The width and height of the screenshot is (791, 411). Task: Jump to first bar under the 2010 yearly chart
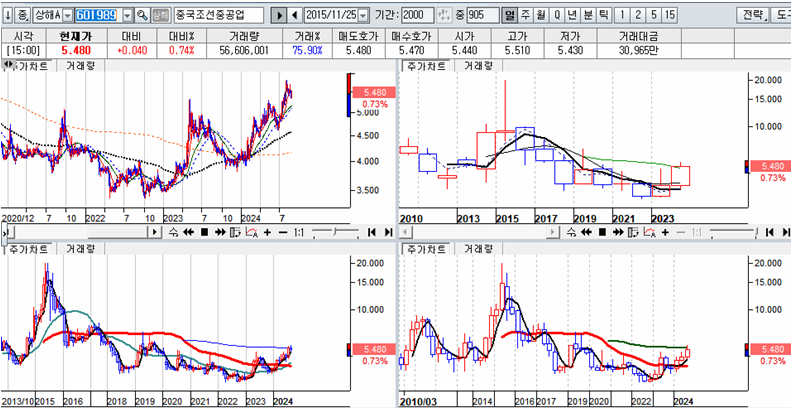769,232
